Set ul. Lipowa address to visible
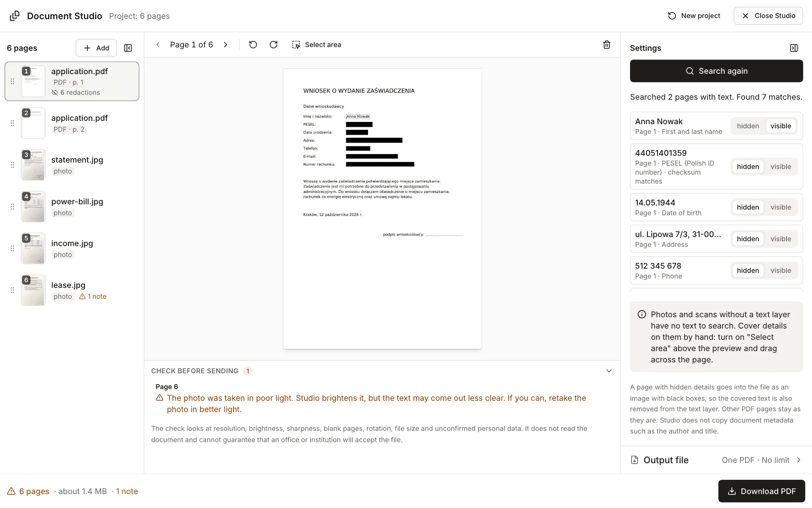Image resolution: width=812 pixels, height=508 pixels. point(781,239)
